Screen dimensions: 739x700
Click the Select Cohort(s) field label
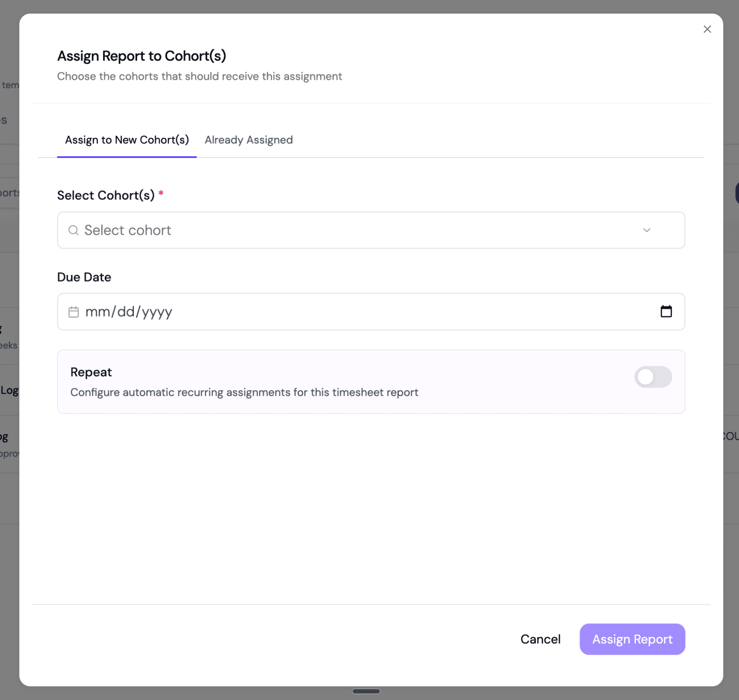(106, 195)
